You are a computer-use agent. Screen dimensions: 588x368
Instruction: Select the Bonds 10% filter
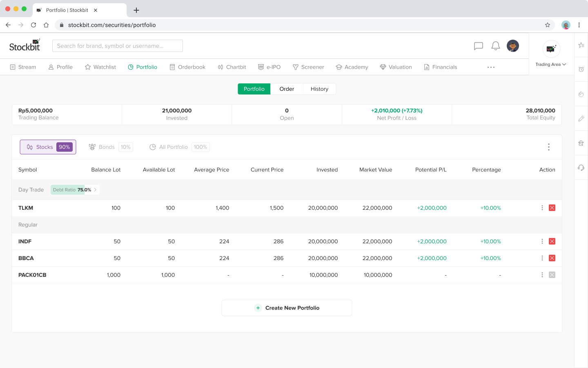(x=111, y=147)
